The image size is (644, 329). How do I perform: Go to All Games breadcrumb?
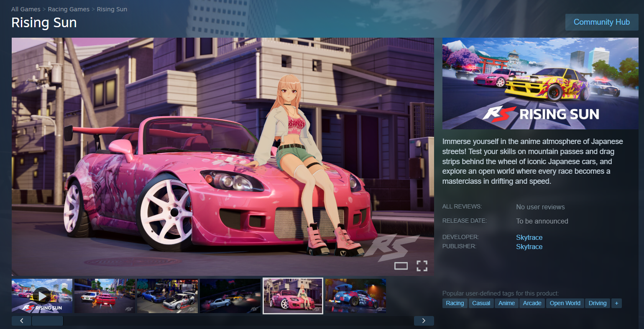(26, 9)
